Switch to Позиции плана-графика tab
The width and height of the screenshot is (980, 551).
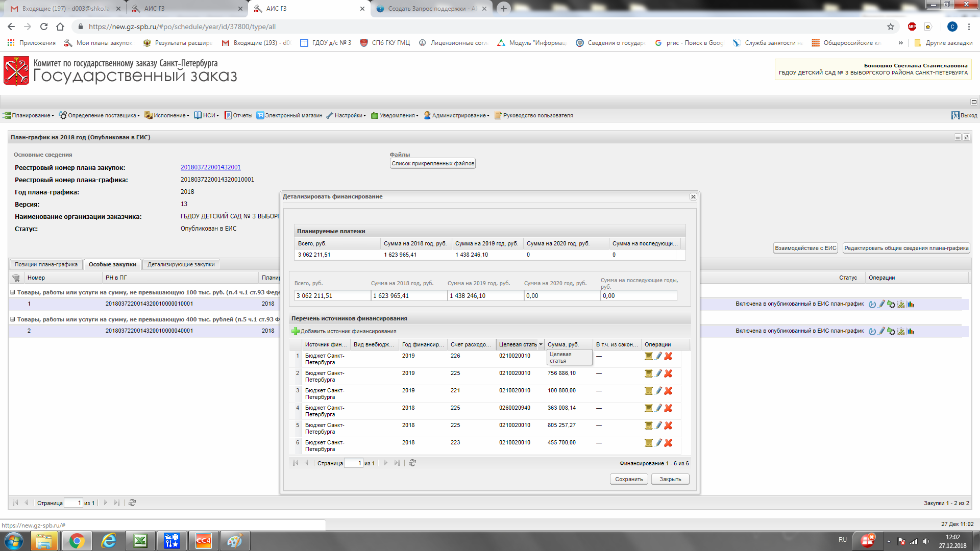pyautogui.click(x=46, y=264)
